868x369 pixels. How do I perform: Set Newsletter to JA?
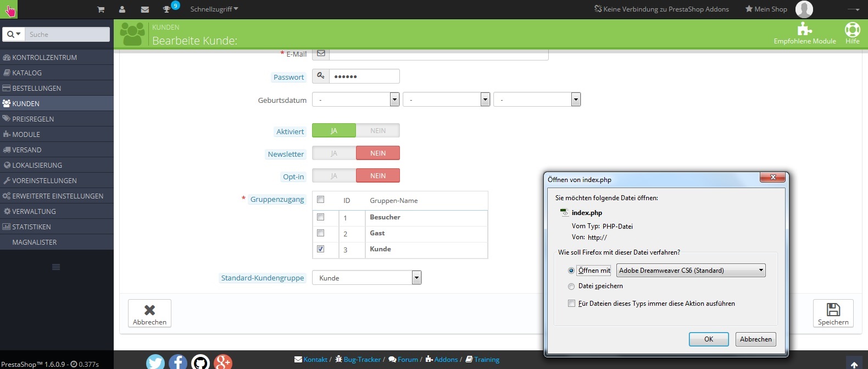334,153
